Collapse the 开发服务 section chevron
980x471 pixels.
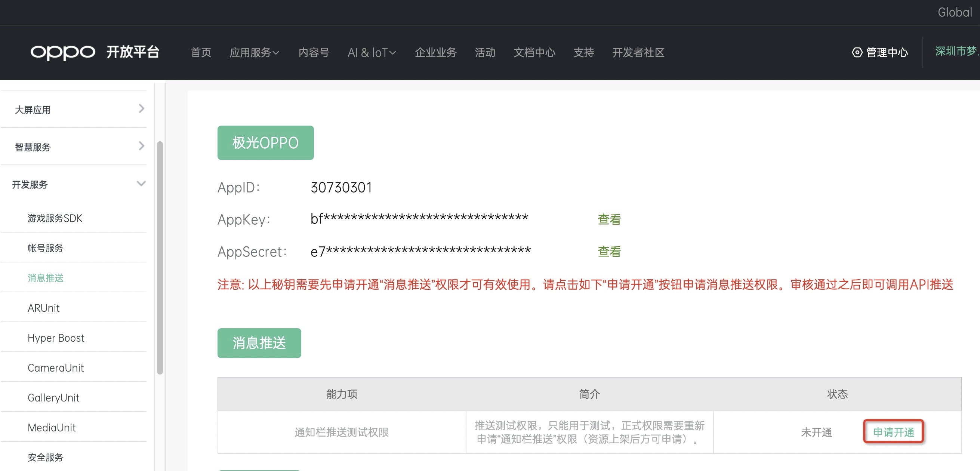141,184
